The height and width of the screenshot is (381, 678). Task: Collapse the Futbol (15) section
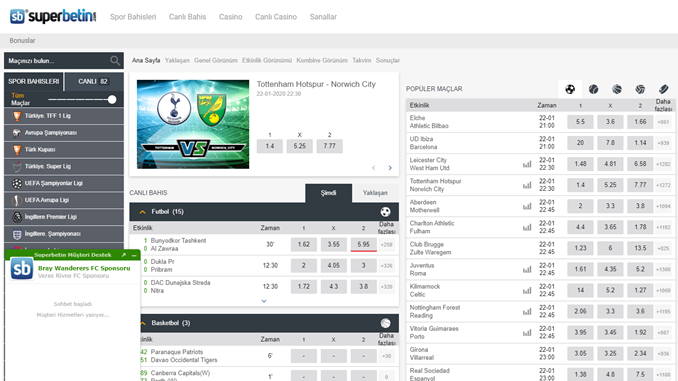pyautogui.click(x=142, y=212)
